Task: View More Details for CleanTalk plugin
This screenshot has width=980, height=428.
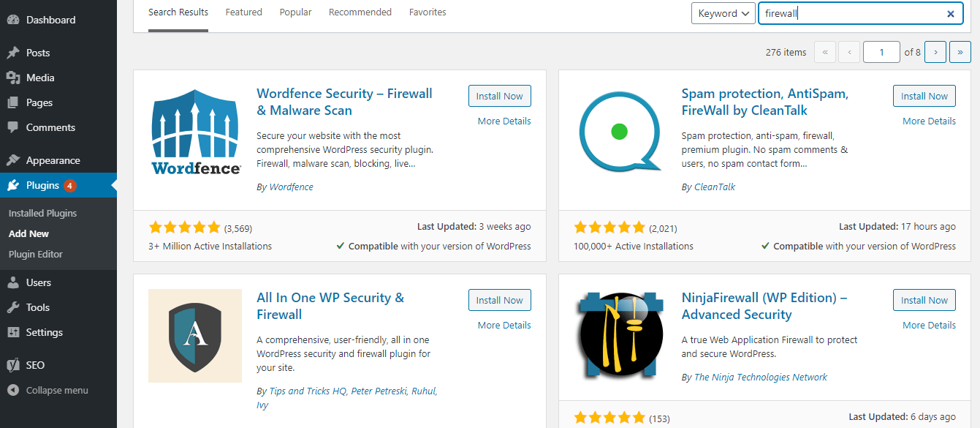Action: 929,121
